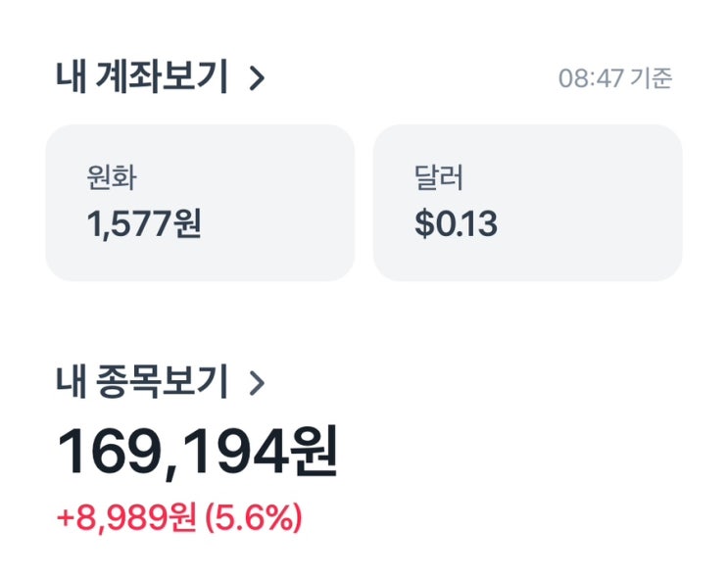
Task: Click the 원 character after 1,577
Action: pyautogui.click(x=187, y=225)
